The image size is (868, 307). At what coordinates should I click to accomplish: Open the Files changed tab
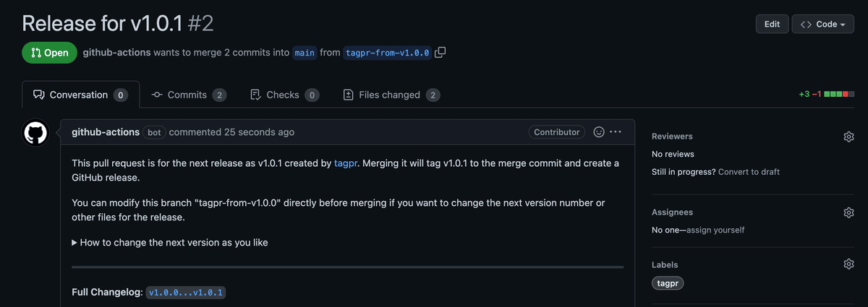click(x=391, y=95)
